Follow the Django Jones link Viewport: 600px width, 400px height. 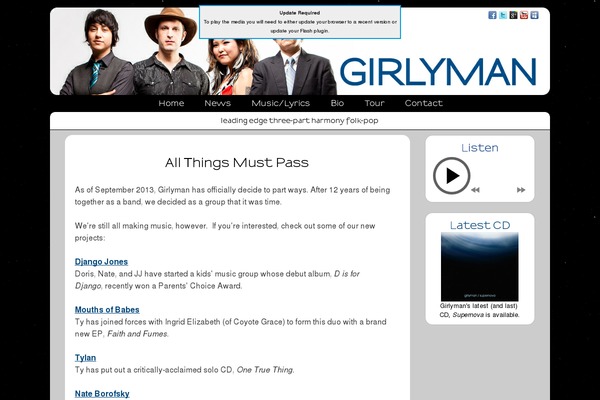(101, 262)
